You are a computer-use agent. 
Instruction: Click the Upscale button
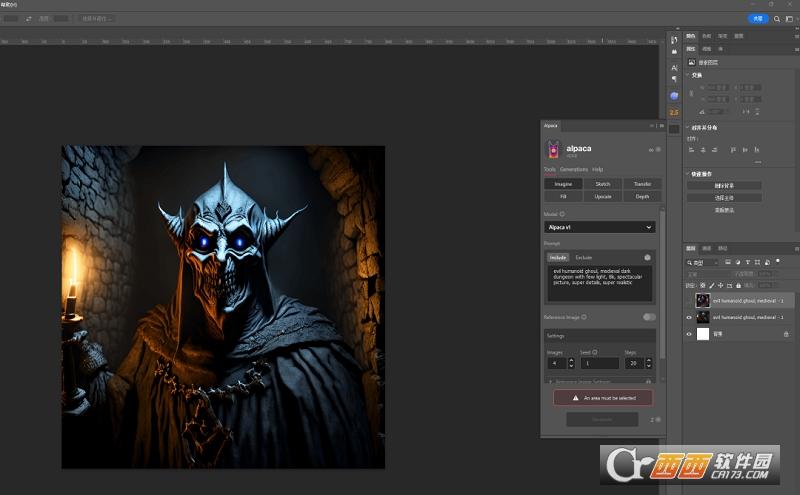pyautogui.click(x=603, y=196)
